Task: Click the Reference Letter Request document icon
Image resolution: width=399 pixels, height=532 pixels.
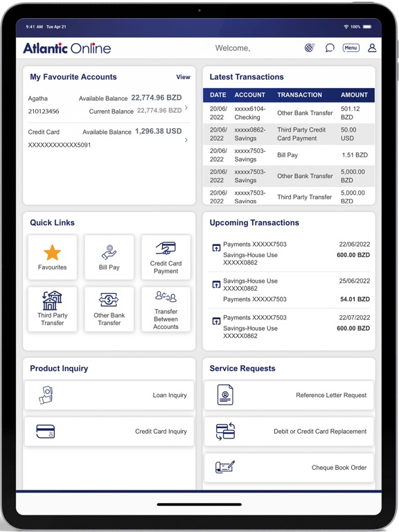Action: pos(225,395)
